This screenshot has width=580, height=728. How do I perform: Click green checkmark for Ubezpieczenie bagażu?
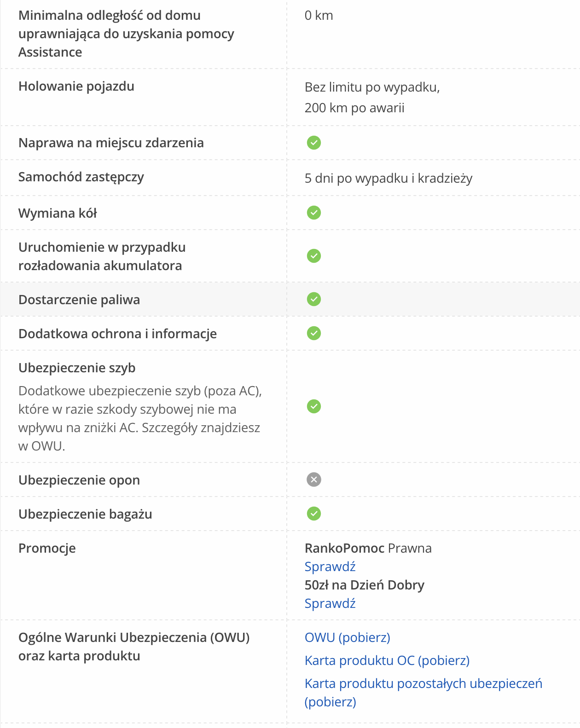click(314, 514)
